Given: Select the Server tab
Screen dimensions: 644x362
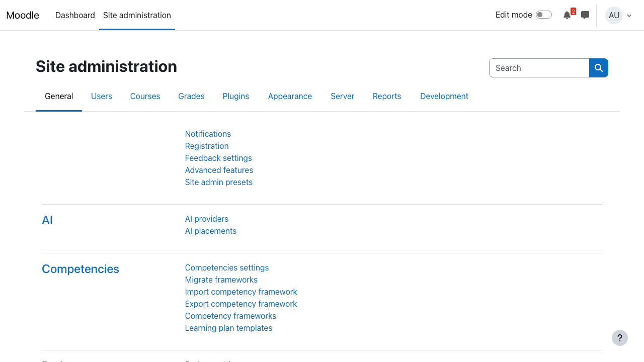Looking at the screenshot, I should coord(343,96).
